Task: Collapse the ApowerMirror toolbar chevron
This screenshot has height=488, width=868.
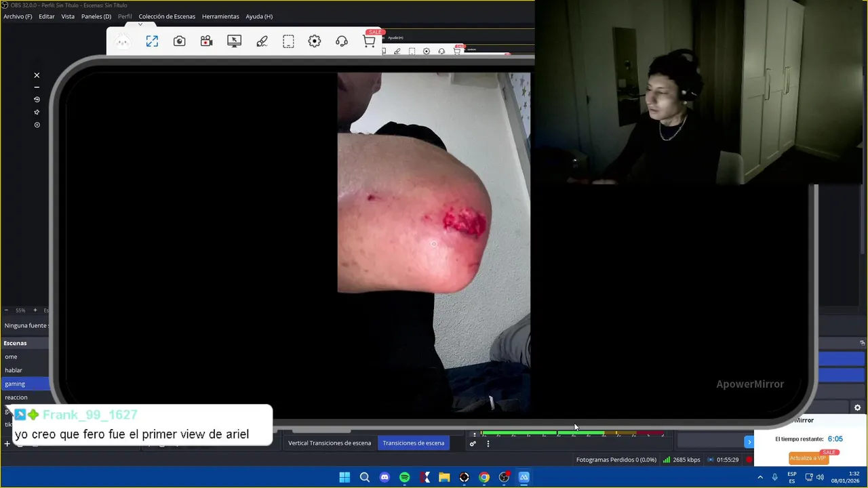Action: pyautogui.click(x=140, y=24)
